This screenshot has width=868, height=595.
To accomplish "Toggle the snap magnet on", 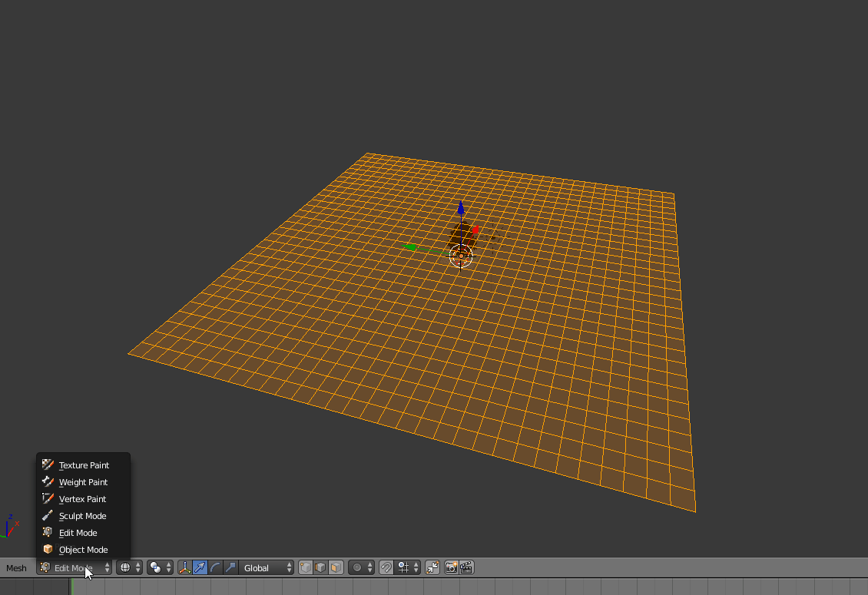I will pyautogui.click(x=386, y=567).
